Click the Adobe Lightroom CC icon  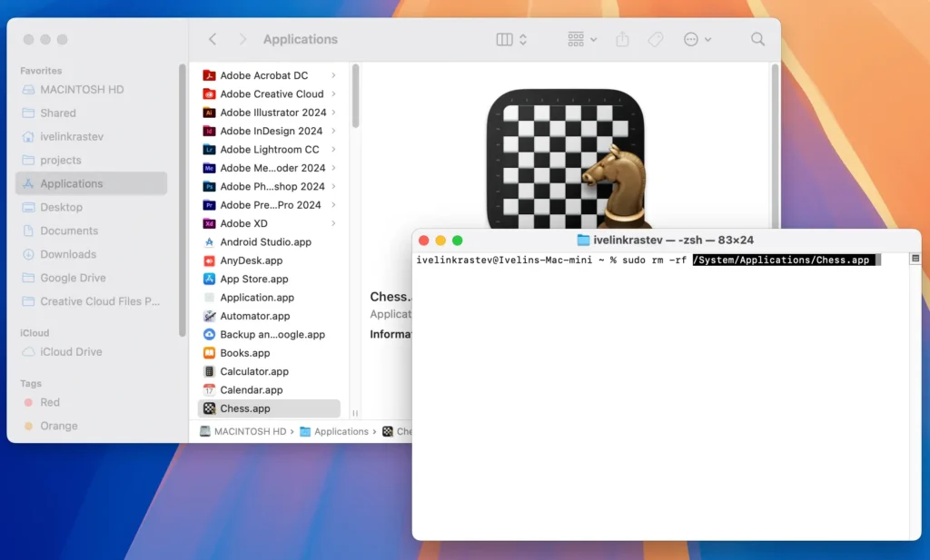(x=209, y=150)
